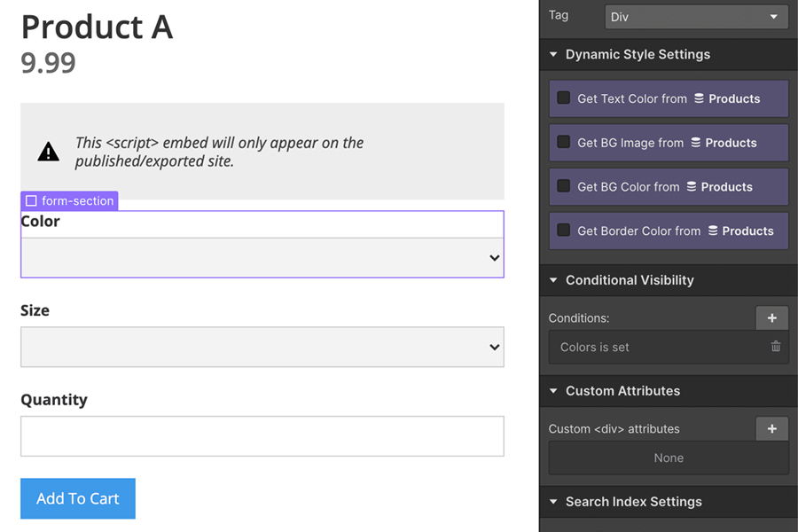Image resolution: width=798 pixels, height=532 pixels.
Task: Click Products database icon for Border Color
Action: 713,231
